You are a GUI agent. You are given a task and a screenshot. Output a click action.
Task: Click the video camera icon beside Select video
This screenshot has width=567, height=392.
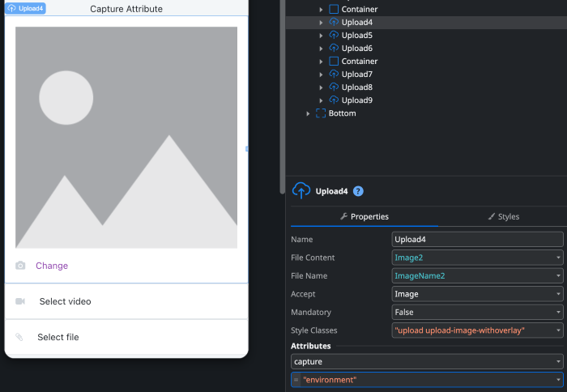point(20,301)
